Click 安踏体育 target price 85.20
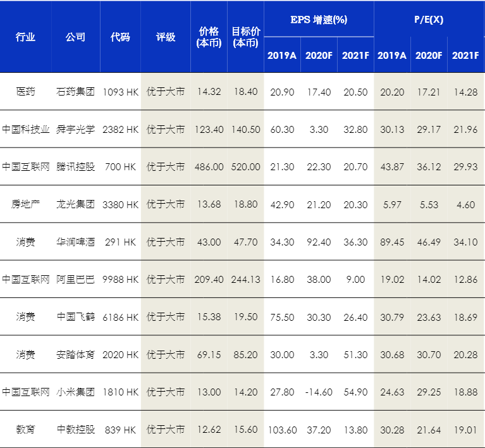The height and width of the screenshot is (448, 485). click(x=245, y=355)
